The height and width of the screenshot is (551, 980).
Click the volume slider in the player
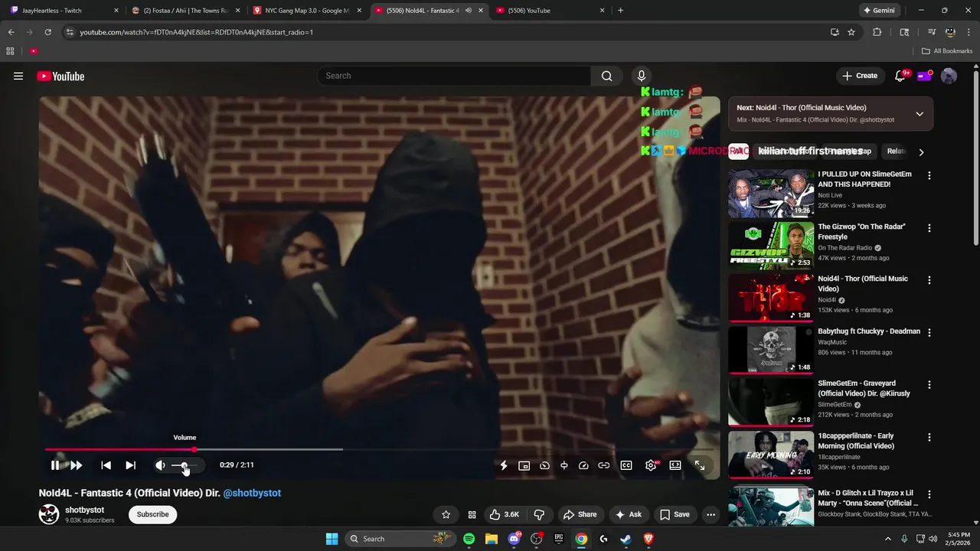click(x=185, y=465)
